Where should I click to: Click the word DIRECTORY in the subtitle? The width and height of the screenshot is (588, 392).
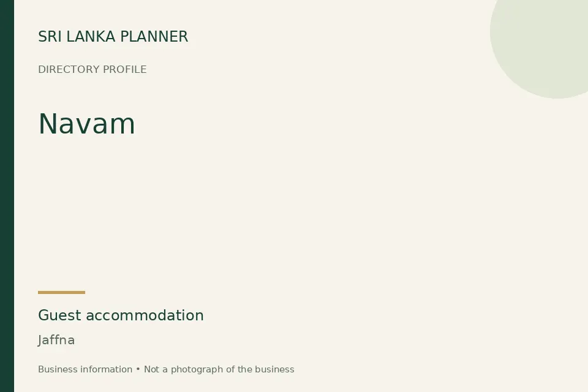pos(69,69)
